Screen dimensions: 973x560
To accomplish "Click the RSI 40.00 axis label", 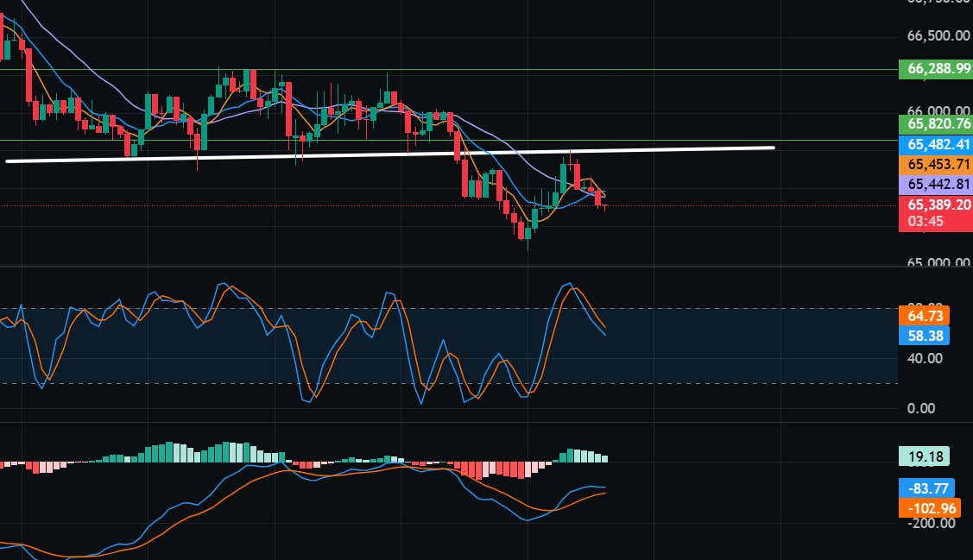I will click(x=926, y=358).
